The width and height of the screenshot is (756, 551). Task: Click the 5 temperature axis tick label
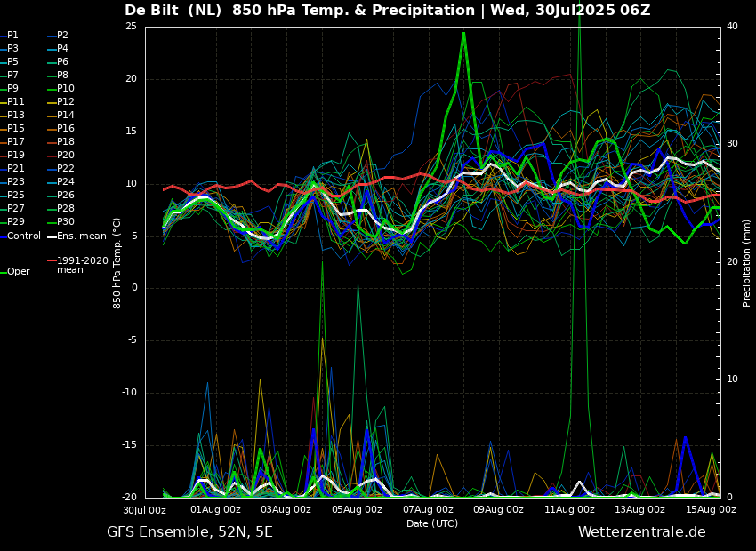pyautogui.click(x=134, y=236)
